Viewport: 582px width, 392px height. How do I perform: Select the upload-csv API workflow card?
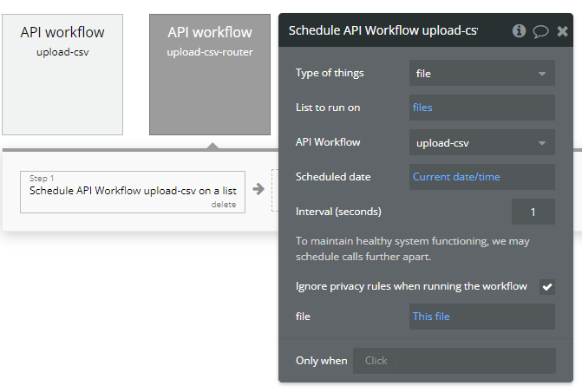(x=62, y=75)
